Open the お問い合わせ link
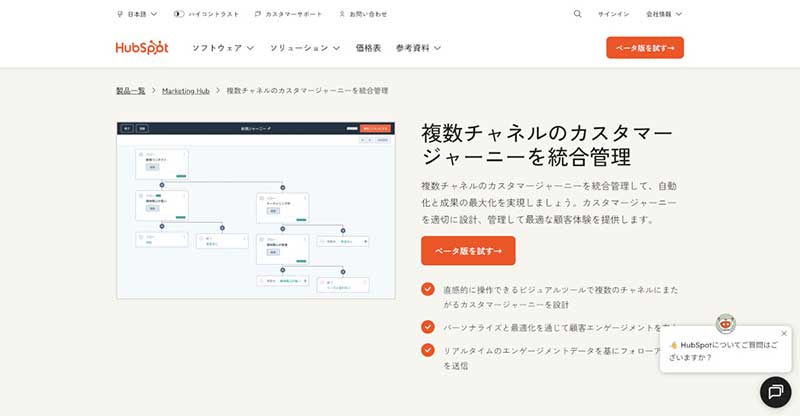The image size is (800, 416). tap(363, 14)
